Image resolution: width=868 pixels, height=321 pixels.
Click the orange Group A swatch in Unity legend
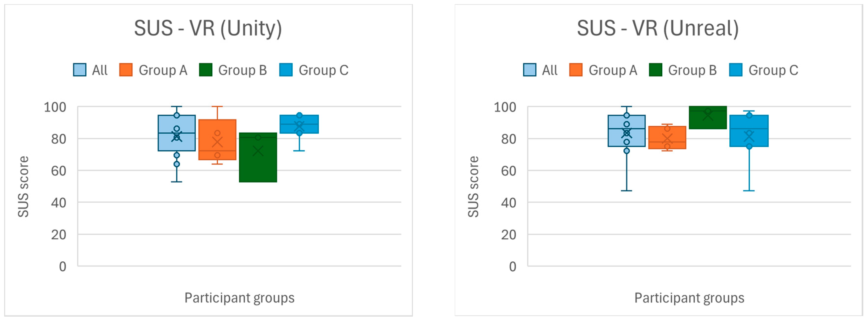pyautogui.click(x=126, y=70)
